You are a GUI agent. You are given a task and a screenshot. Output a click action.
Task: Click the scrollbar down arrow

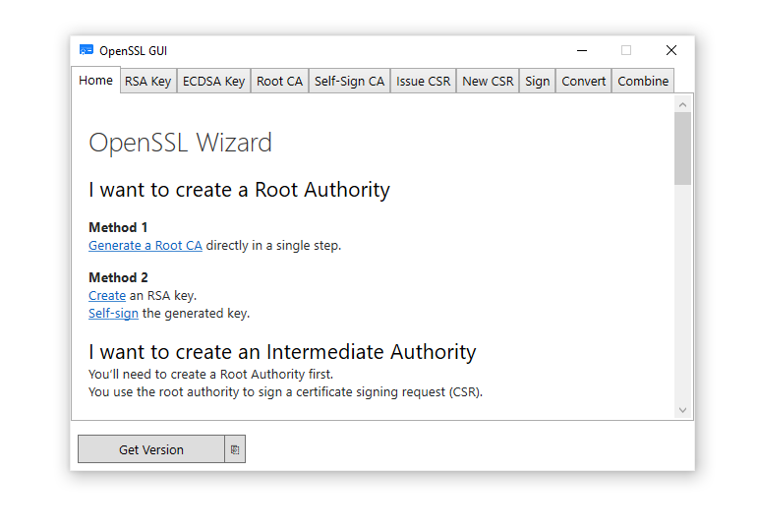click(x=682, y=410)
